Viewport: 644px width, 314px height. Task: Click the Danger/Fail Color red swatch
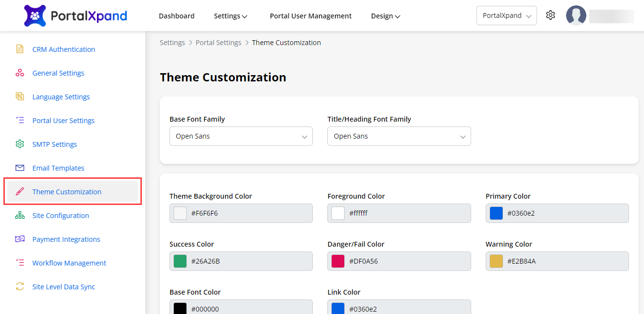[338, 261]
